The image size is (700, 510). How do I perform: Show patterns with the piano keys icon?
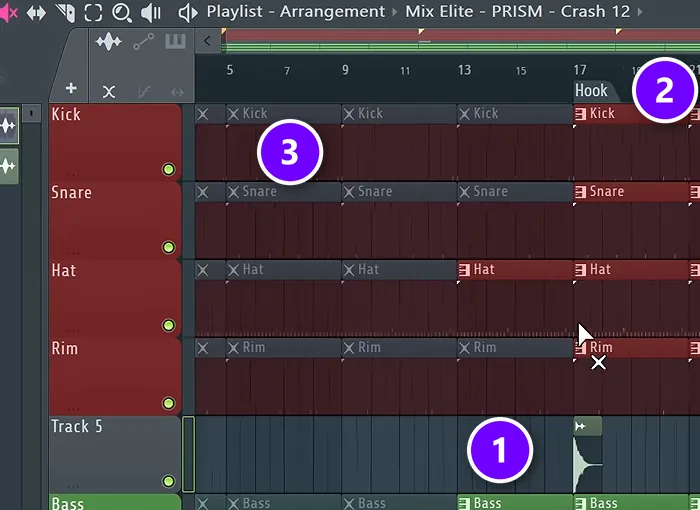coord(175,41)
